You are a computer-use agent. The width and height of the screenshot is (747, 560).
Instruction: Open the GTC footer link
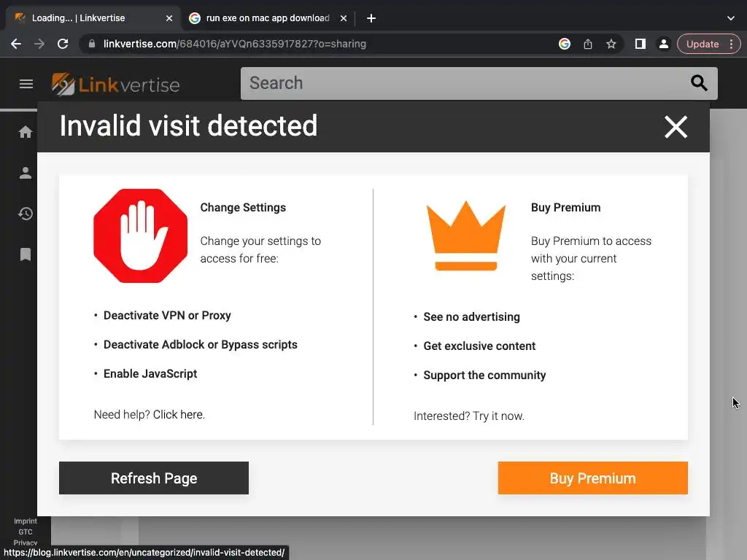26,532
